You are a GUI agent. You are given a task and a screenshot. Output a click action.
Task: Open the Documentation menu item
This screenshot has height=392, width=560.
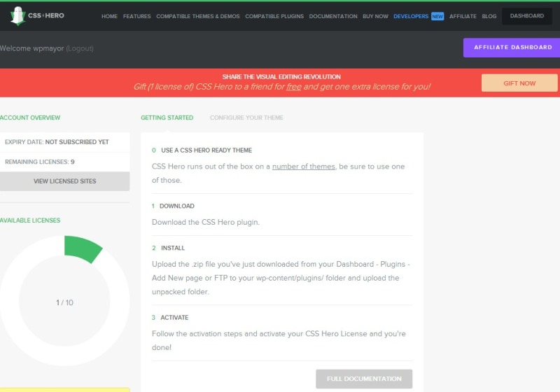tap(333, 16)
